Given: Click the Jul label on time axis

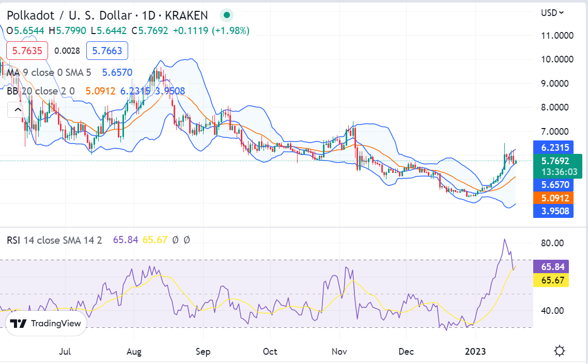Looking at the screenshot, I should point(65,352).
